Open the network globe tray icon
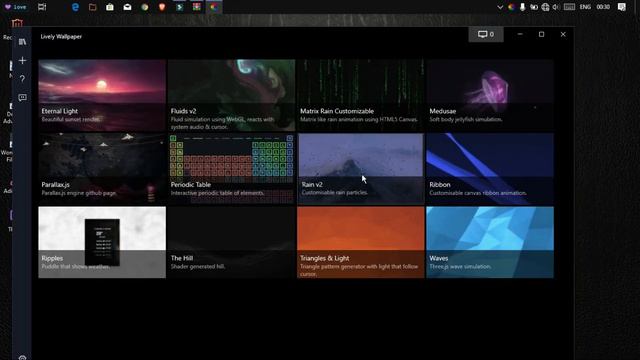The image size is (640, 360). [545, 7]
